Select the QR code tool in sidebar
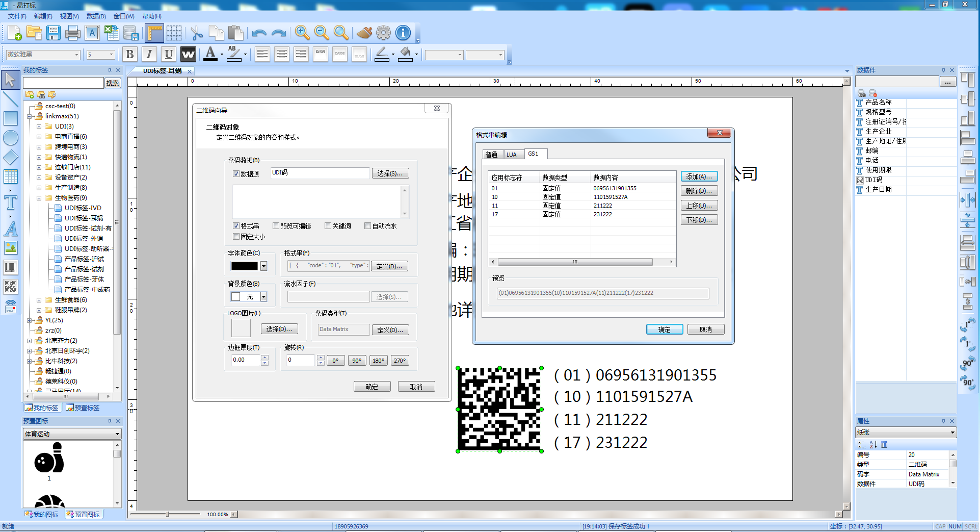The width and height of the screenshot is (980, 532). pos(10,287)
